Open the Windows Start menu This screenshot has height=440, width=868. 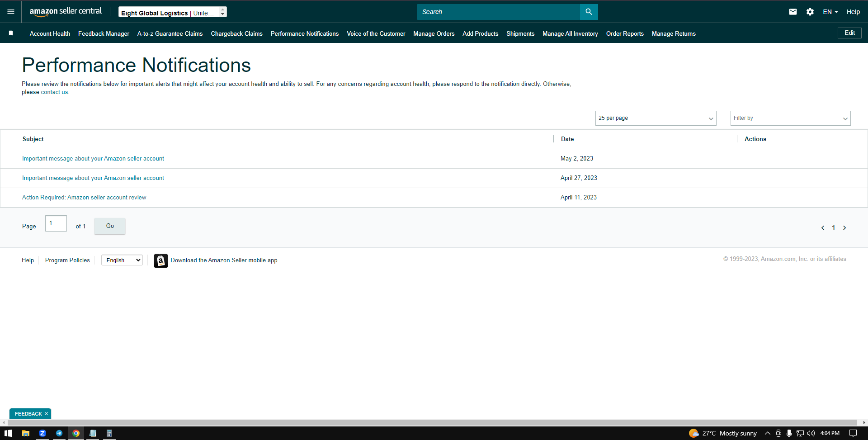[x=8, y=433]
